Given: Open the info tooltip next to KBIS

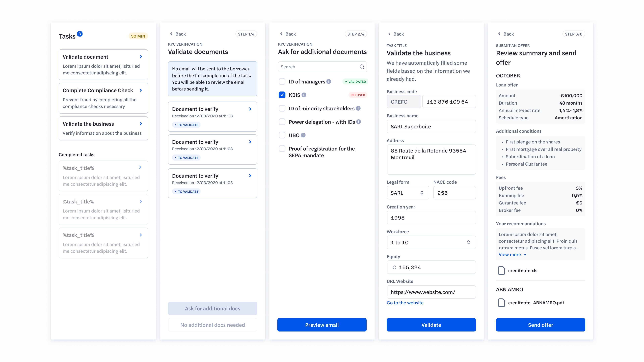Looking at the screenshot, I should pos(304,95).
